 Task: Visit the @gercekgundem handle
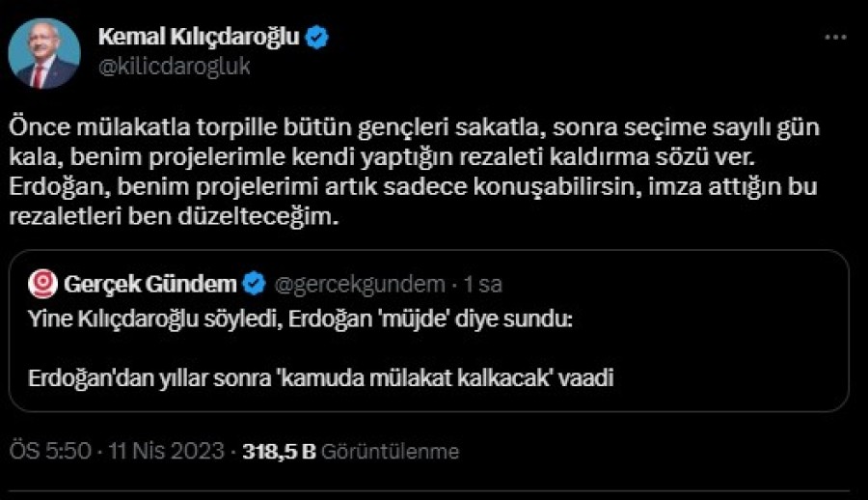pos(360,285)
